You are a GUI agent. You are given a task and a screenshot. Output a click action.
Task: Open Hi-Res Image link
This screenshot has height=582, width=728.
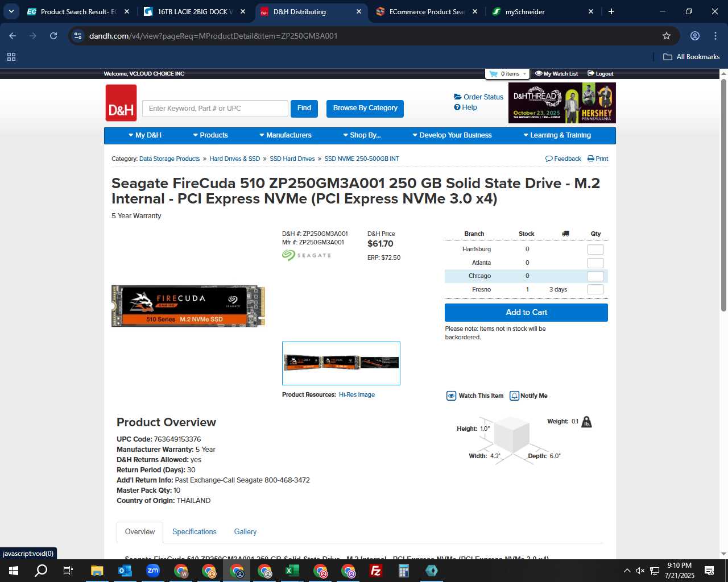(357, 395)
